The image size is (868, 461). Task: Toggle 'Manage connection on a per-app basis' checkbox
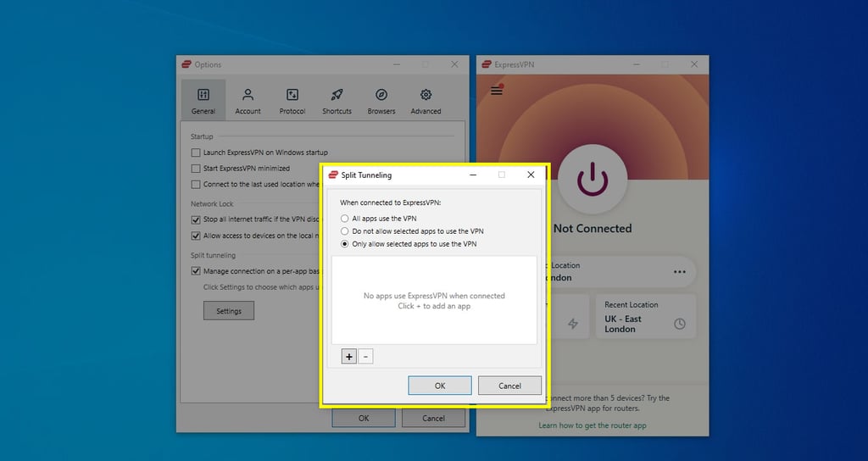(x=196, y=271)
